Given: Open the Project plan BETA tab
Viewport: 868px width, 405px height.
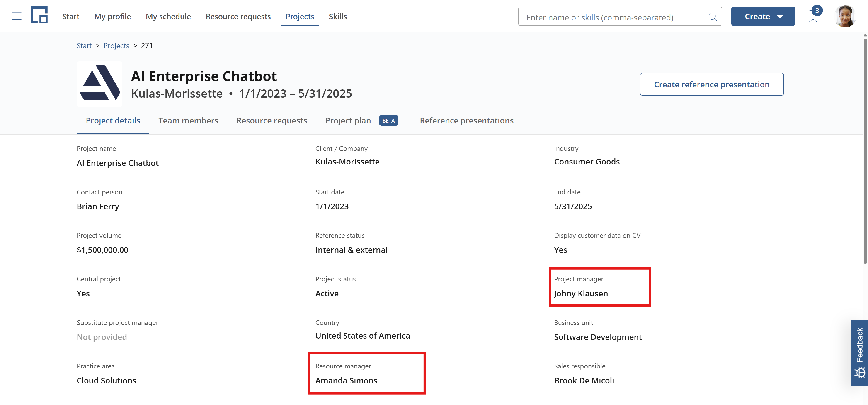Looking at the screenshot, I should tap(361, 120).
